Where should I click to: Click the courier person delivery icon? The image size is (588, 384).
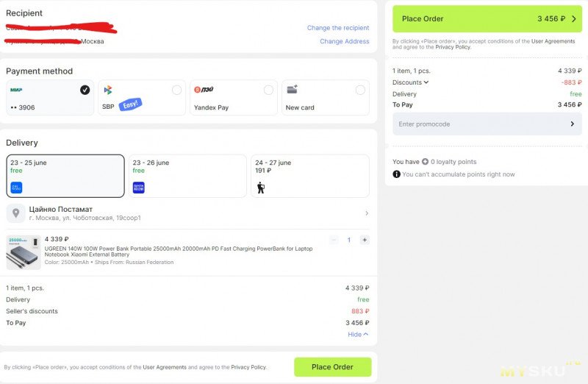(x=261, y=188)
